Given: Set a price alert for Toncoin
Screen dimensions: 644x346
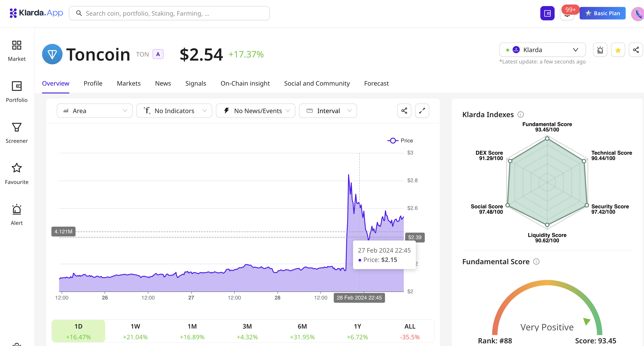Looking at the screenshot, I should [x=600, y=50].
